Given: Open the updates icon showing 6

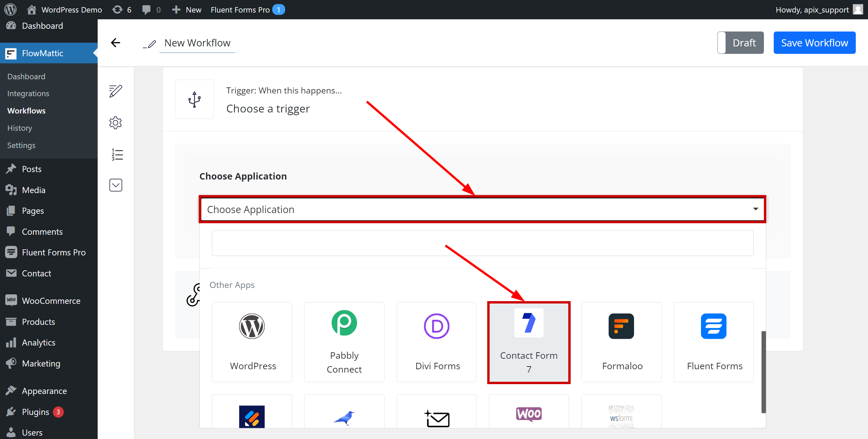Looking at the screenshot, I should point(122,9).
